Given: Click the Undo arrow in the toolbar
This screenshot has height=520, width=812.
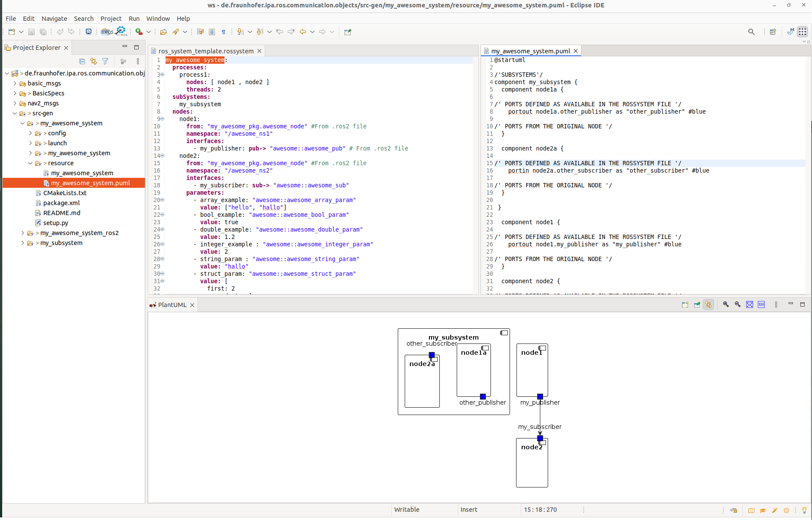Looking at the screenshot, I should click(x=60, y=32).
